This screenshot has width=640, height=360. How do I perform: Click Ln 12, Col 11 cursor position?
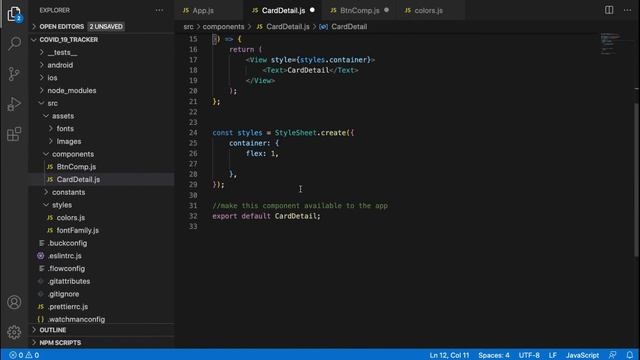pos(449,355)
